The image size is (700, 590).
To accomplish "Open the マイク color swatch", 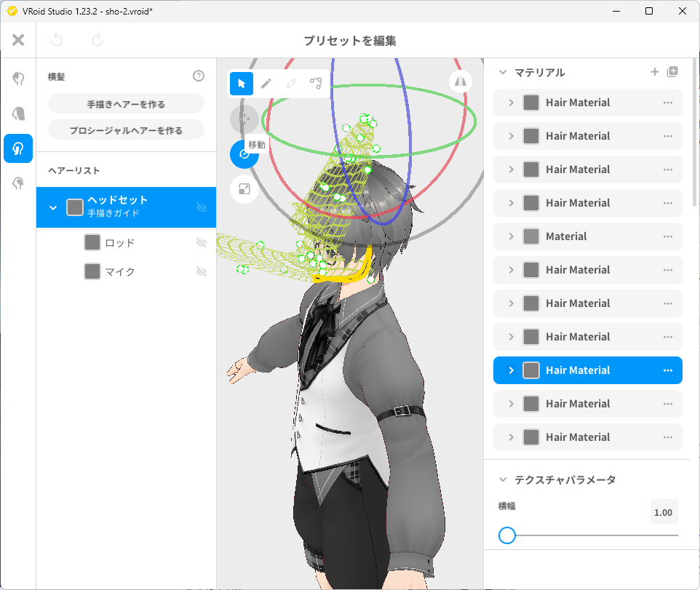I will point(92,271).
